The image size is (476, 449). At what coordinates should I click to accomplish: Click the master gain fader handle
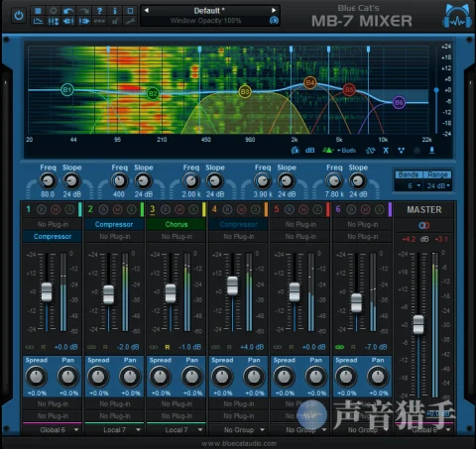click(418, 324)
